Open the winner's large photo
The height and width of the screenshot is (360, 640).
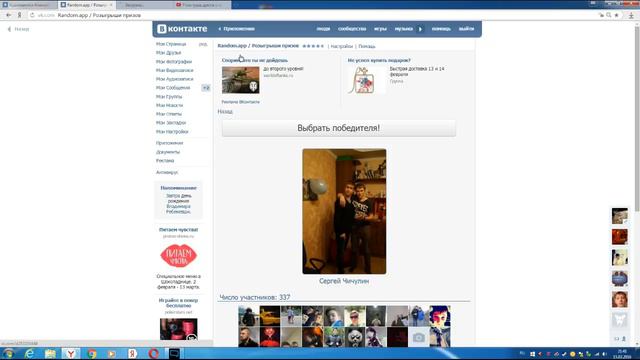point(344,211)
